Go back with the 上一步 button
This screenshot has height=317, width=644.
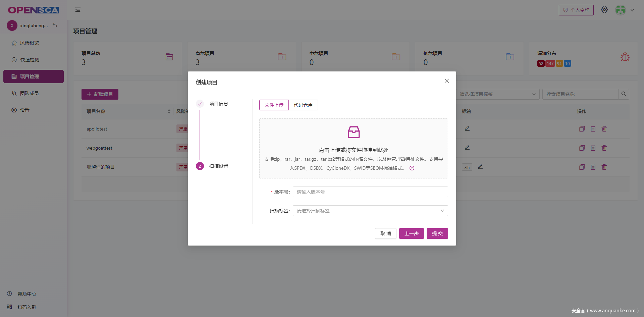point(411,233)
